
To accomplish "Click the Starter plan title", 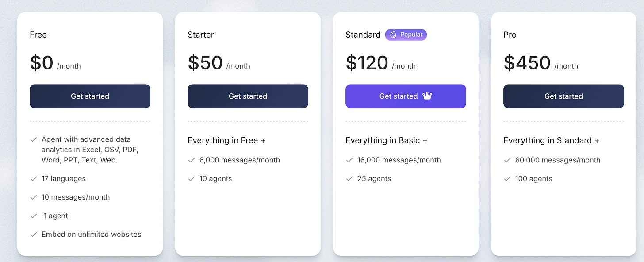I will 201,35.
